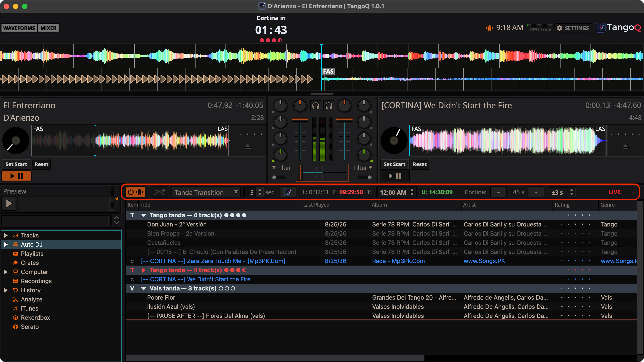The width and height of the screenshot is (644, 362).
Task: Click Reset on the cortina deck
Action: click(419, 164)
